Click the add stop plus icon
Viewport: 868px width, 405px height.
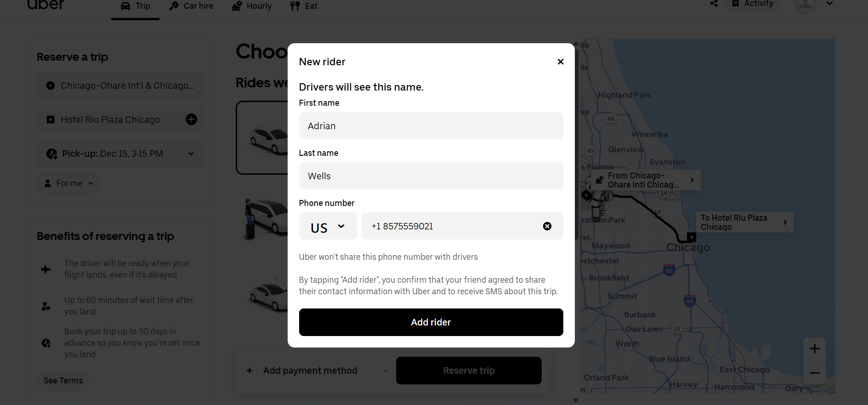pos(191,120)
